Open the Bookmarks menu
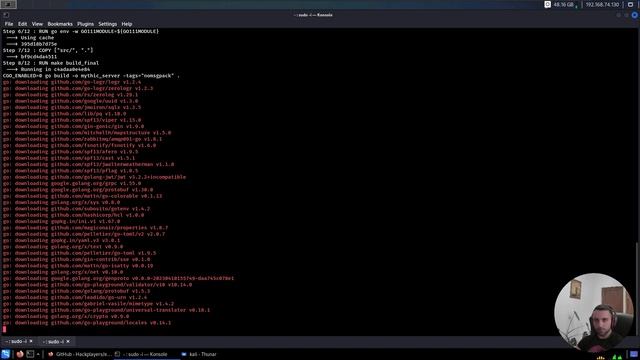The width and height of the screenshot is (640, 360). [60, 24]
